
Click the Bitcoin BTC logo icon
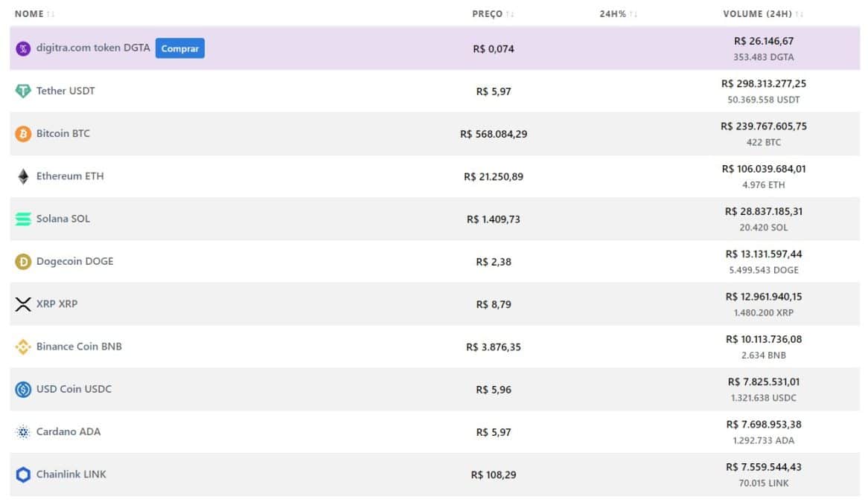tap(23, 134)
